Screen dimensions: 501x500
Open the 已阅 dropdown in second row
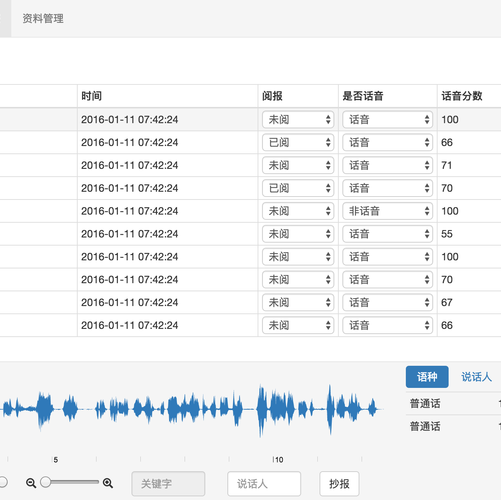click(298, 142)
